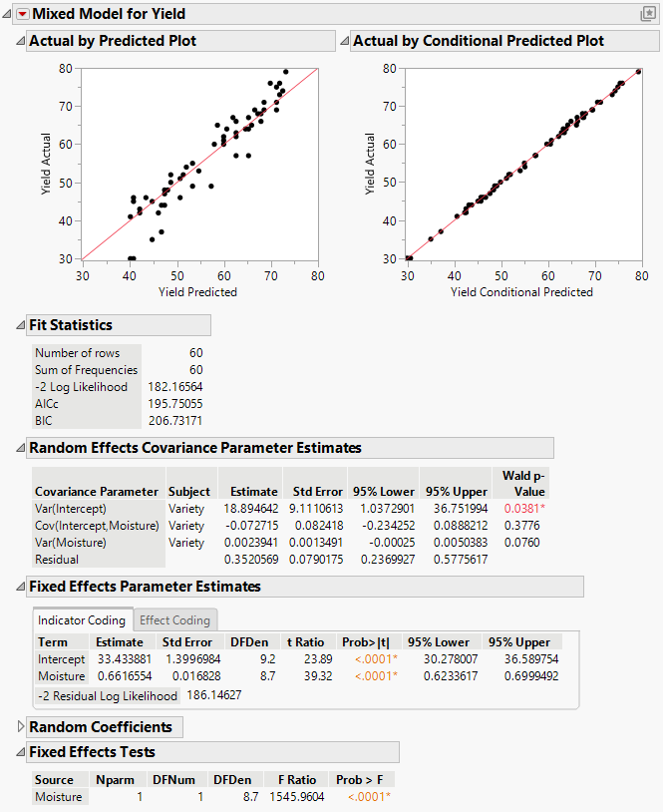Collapse the entire Mixed Model for Yield report
The image size is (663, 812).
click(7, 14)
